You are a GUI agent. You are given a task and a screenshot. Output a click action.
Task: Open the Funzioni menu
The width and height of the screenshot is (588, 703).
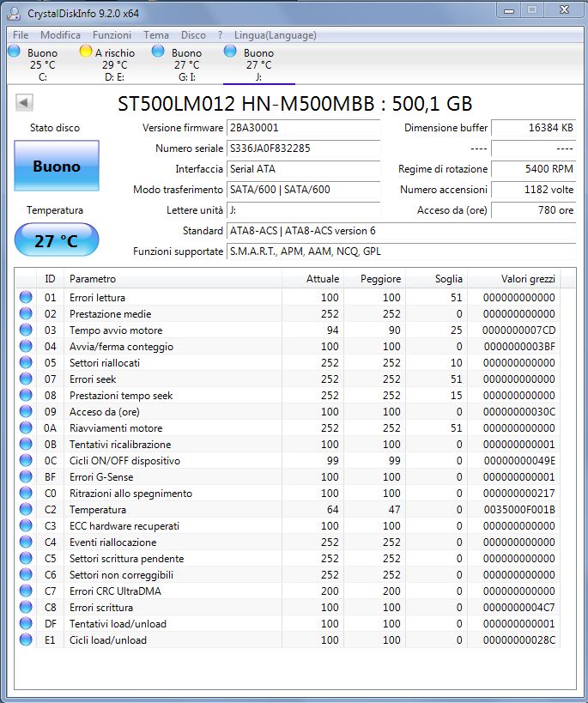click(112, 35)
